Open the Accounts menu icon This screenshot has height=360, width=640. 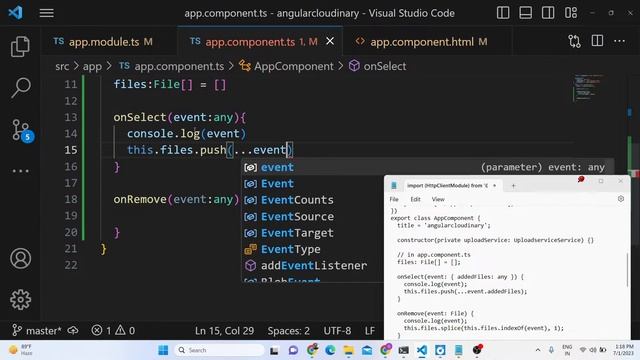point(20,258)
